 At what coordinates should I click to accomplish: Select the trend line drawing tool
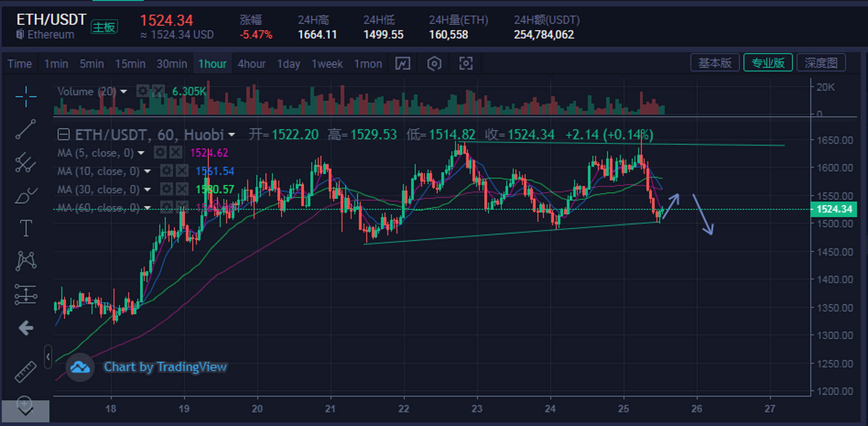click(26, 129)
